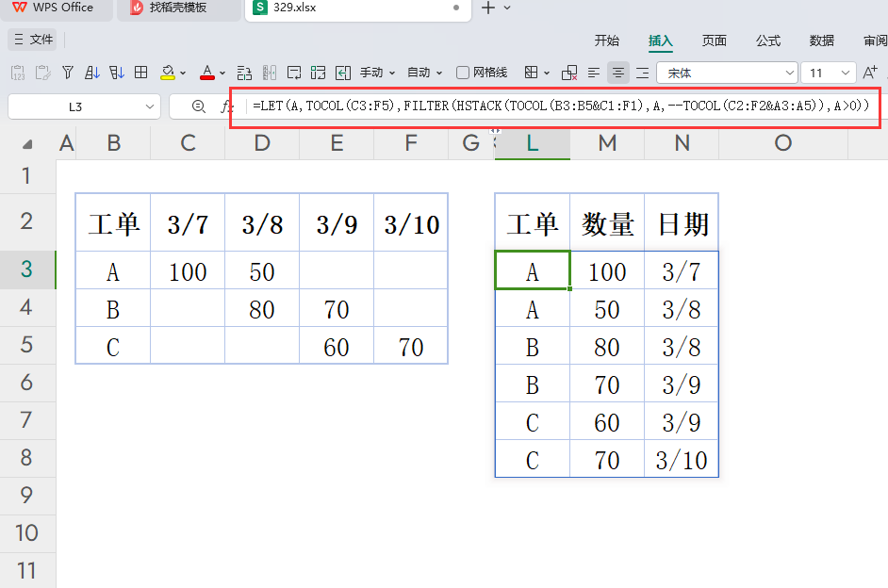Click the fx insert function icon
This screenshot has width=888, height=588.
[226, 106]
